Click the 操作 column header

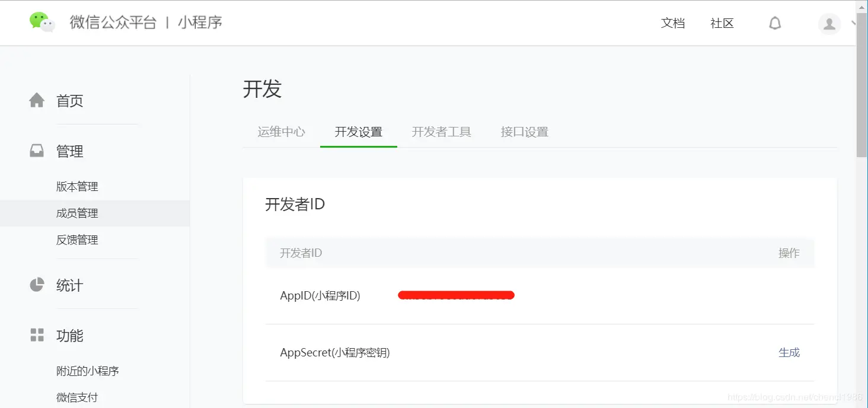pos(789,253)
